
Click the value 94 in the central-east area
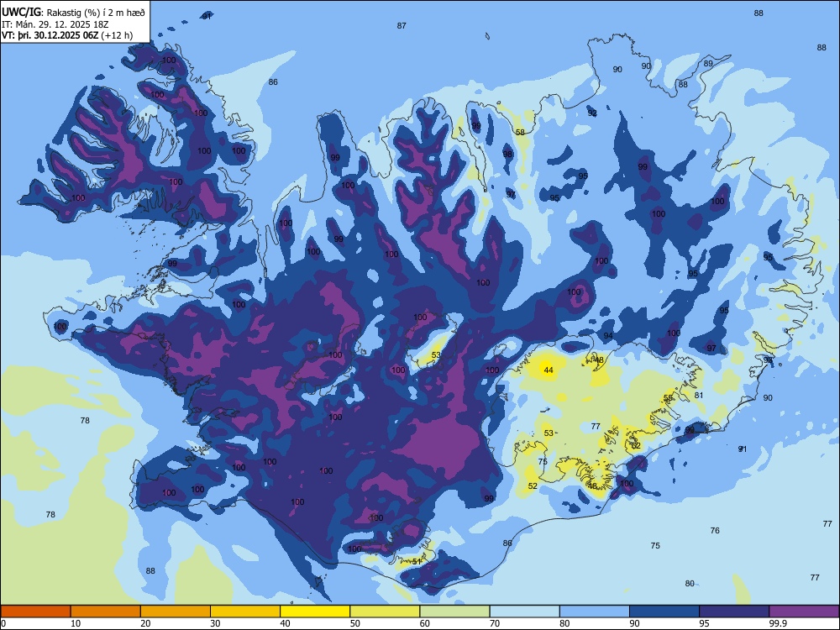tap(608, 336)
